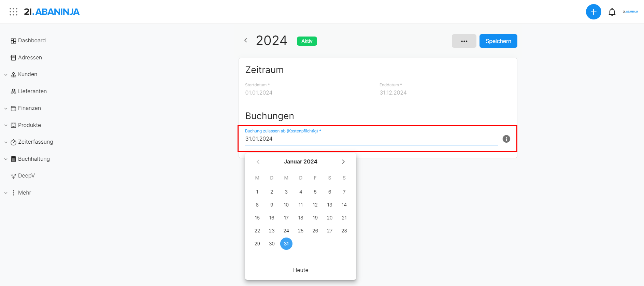Open the apps grid menu icon

coord(13,12)
